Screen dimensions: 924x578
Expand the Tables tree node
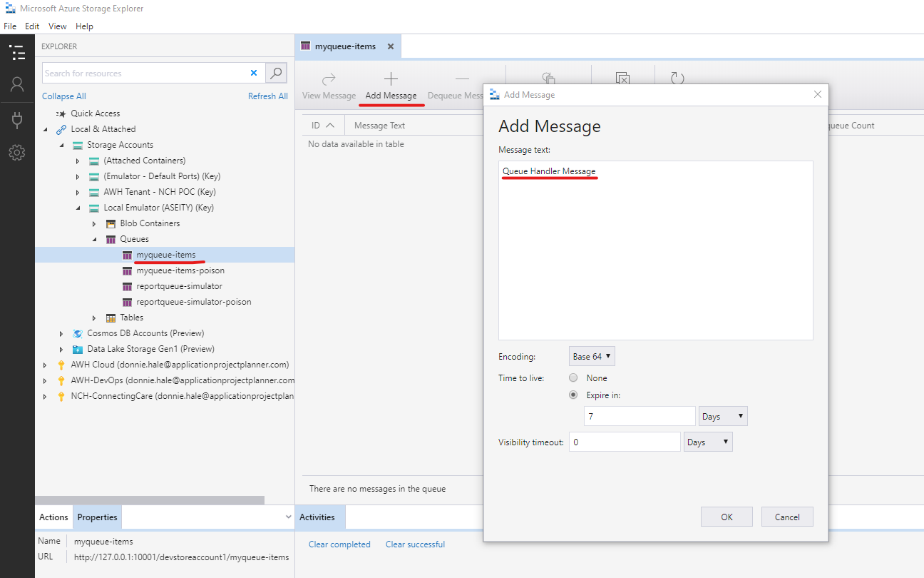tap(94, 318)
